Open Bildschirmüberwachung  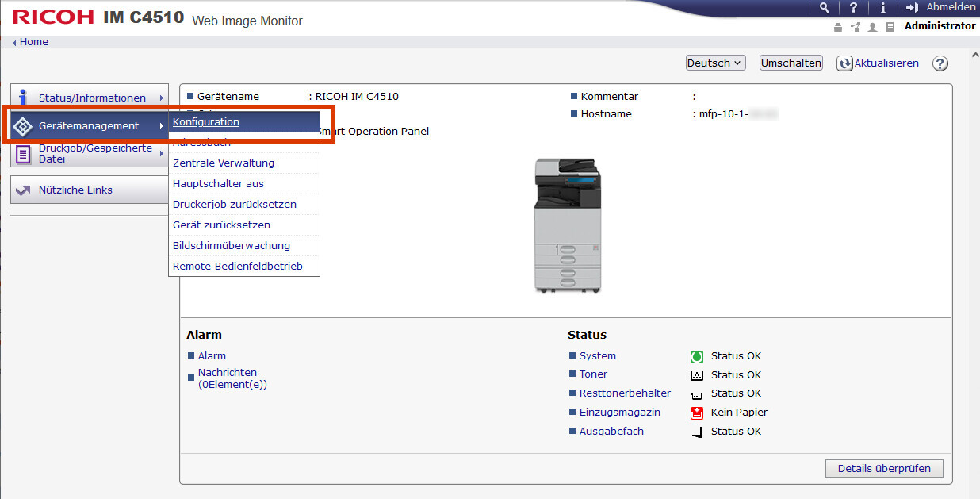tap(244, 246)
